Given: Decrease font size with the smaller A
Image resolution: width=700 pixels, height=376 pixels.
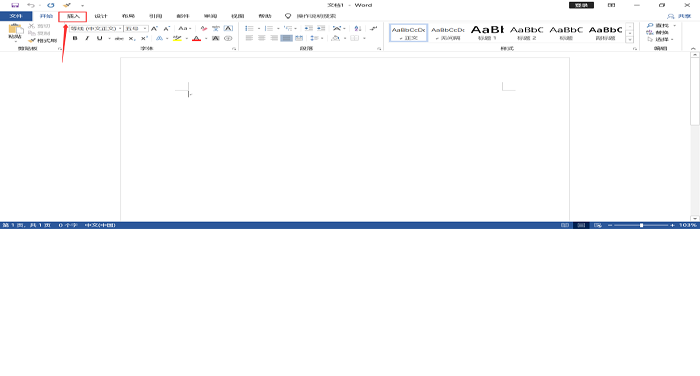Looking at the screenshot, I should click(167, 29).
